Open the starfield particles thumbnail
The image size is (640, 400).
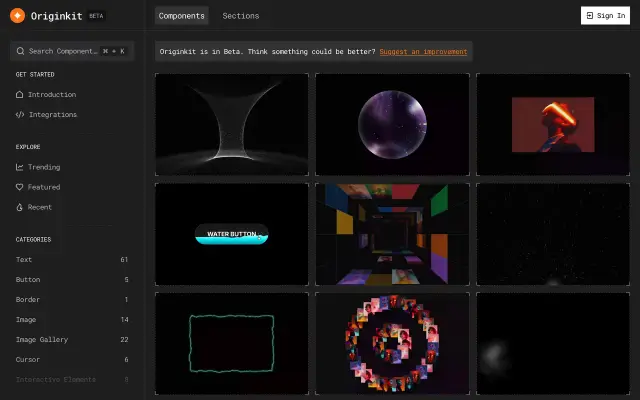coord(553,234)
